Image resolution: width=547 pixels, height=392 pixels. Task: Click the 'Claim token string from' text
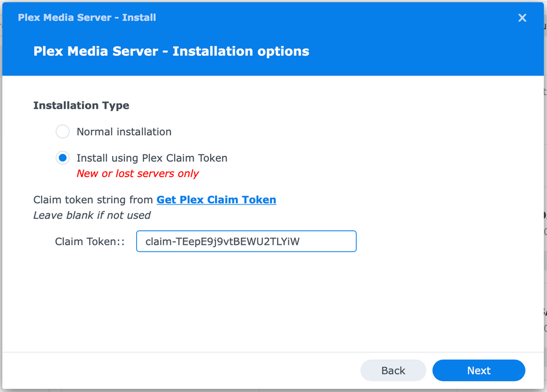[93, 200]
